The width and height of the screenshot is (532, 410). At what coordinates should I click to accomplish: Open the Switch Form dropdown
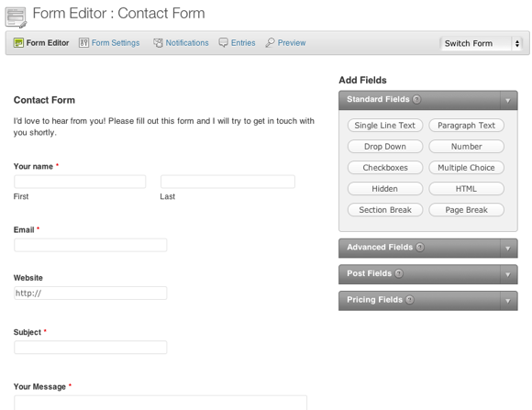pos(481,43)
